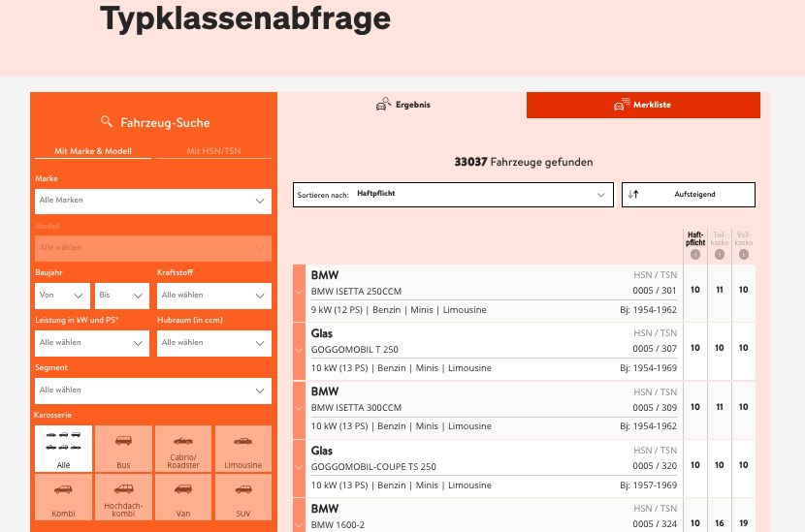Open the Ergebnis tab

point(402,105)
